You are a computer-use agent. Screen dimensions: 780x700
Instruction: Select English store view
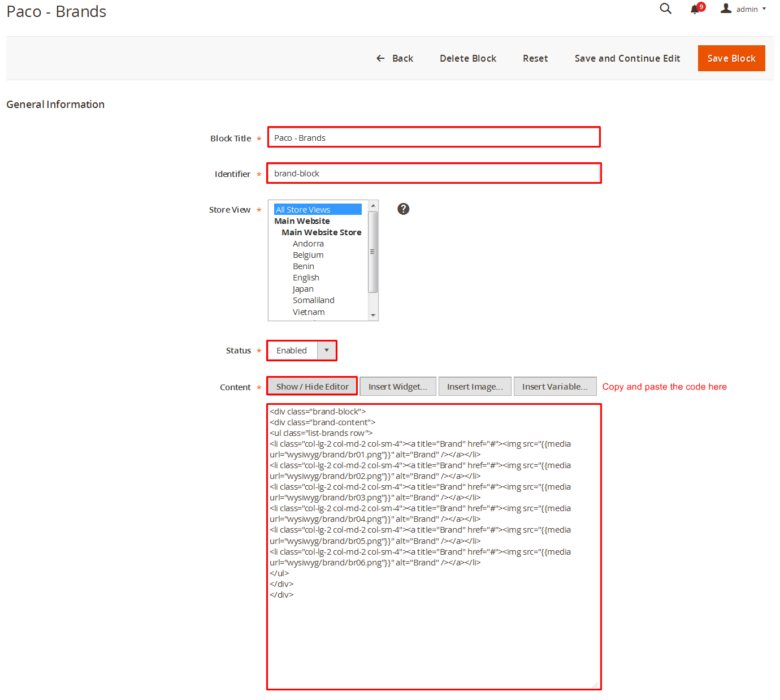coord(306,278)
